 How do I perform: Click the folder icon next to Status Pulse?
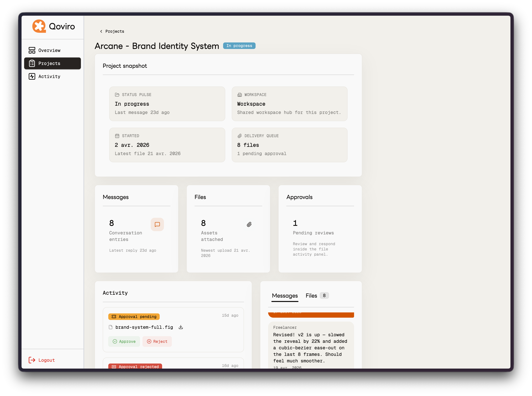[117, 95]
